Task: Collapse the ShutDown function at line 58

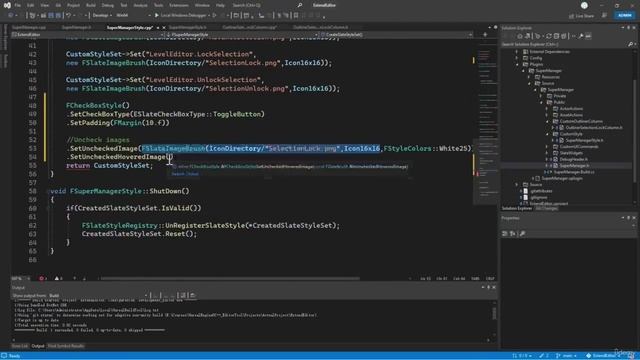Action: tap(48, 191)
